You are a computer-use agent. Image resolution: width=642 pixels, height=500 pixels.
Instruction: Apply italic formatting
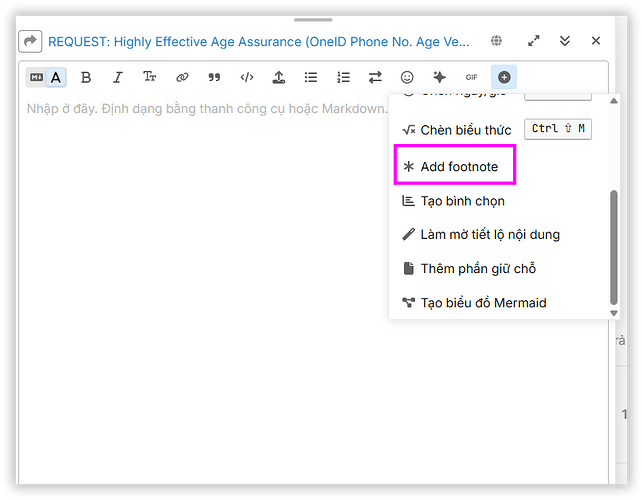[118, 77]
